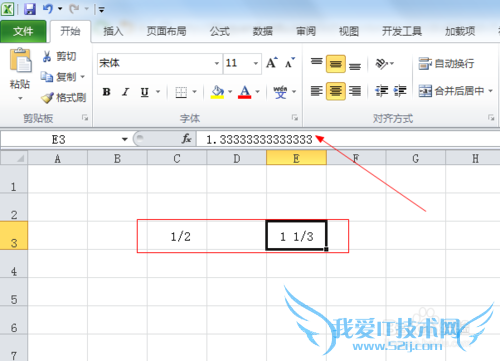
Task: Click the phonetic guide (wén) icon
Action: pyautogui.click(x=280, y=92)
